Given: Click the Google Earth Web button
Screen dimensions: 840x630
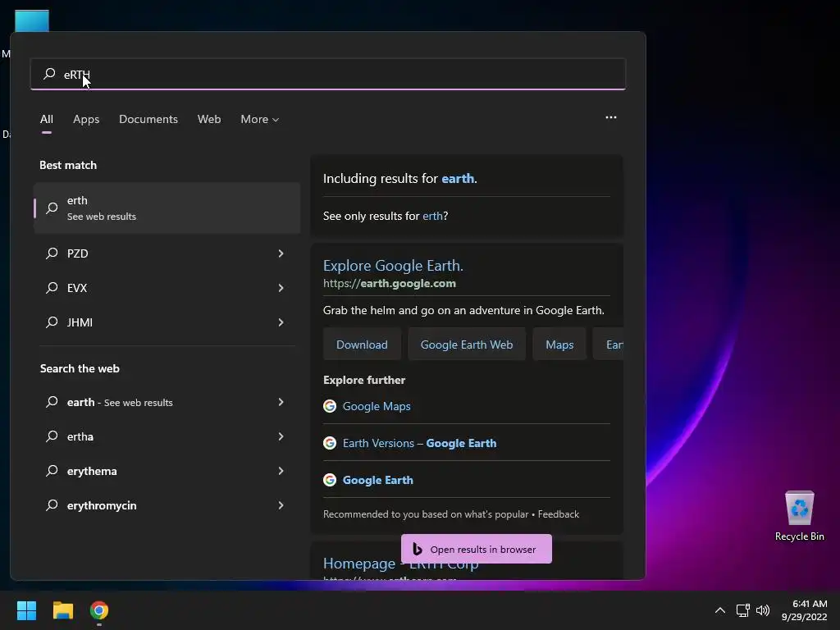Looking at the screenshot, I should pos(467,345).
